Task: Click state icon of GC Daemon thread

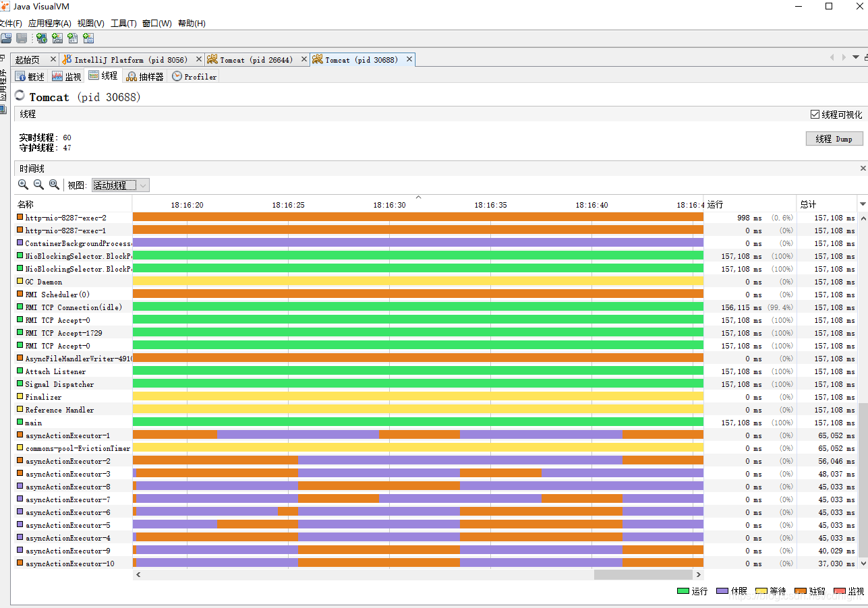Action: click(20, 281)
